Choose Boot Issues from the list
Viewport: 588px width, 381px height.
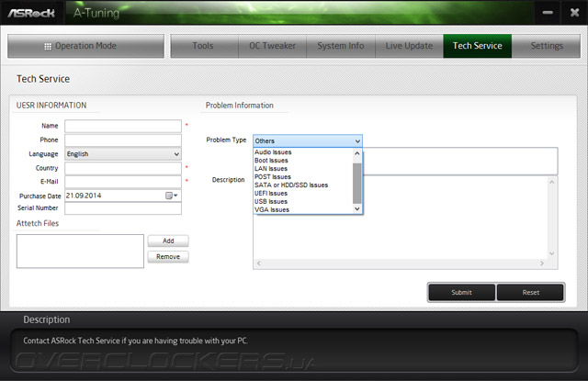coord(303,161)
